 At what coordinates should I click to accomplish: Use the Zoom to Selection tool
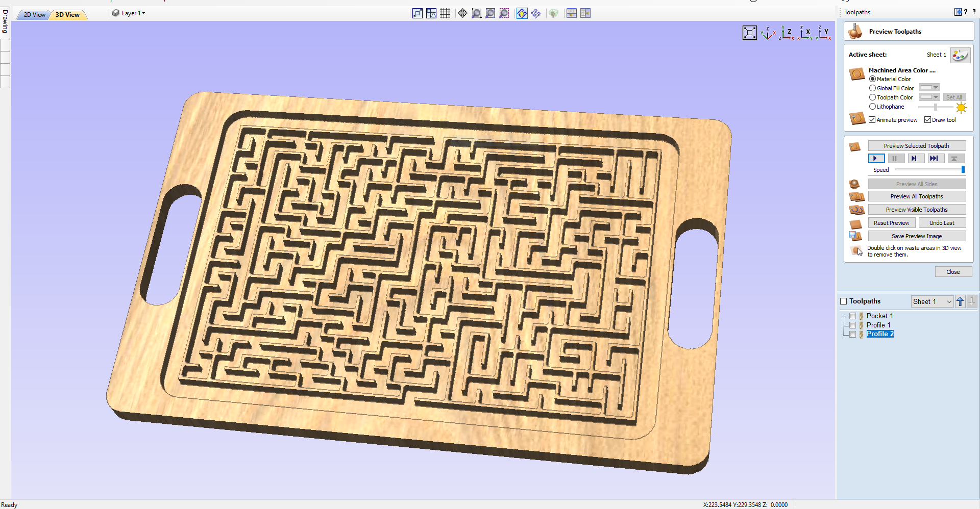click(504, 13)
